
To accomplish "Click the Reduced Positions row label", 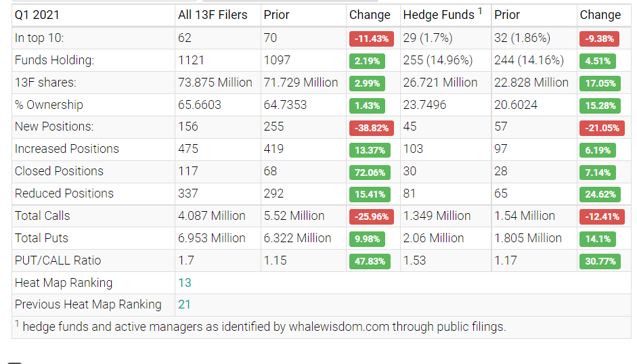I will pos(64,194).
